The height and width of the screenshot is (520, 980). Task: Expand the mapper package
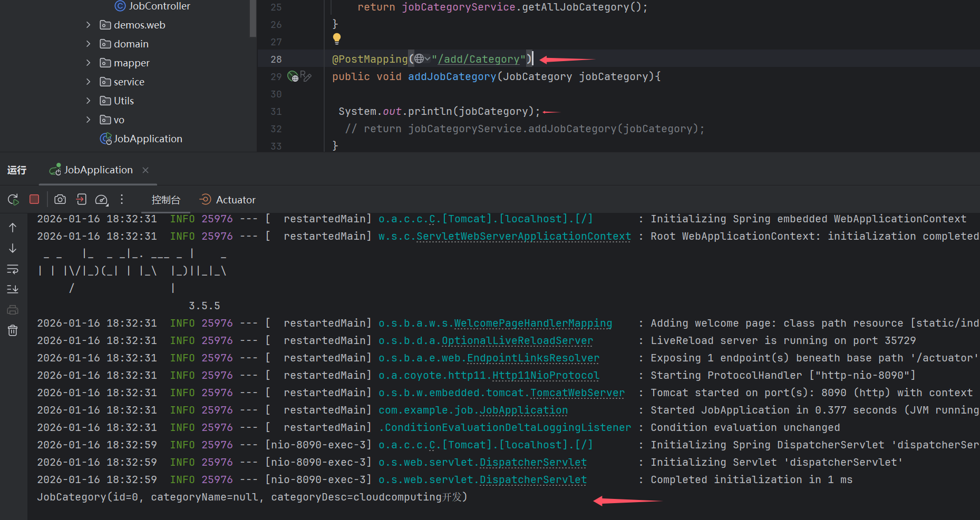pos(88,63)
